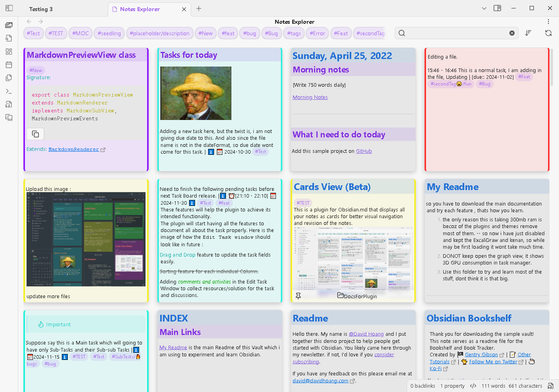Click the vertical scrollbar thumb

point(552,67)
